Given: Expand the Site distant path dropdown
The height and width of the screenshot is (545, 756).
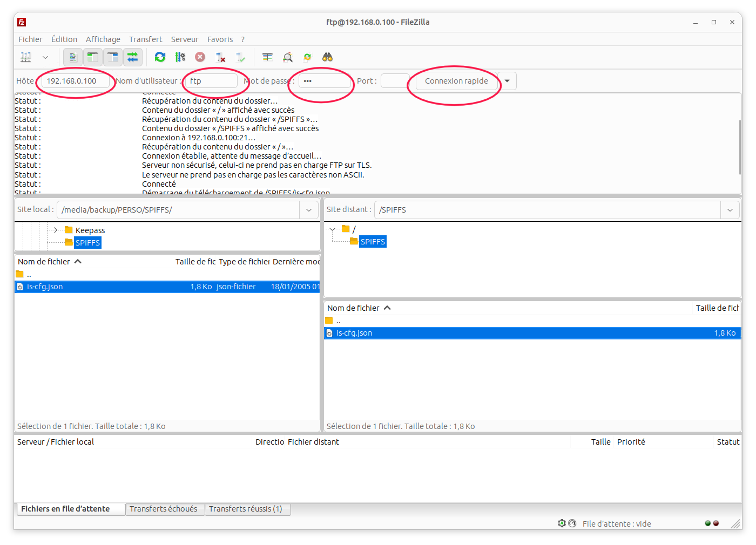Looking at the screenshot, I should click(730, 210).
